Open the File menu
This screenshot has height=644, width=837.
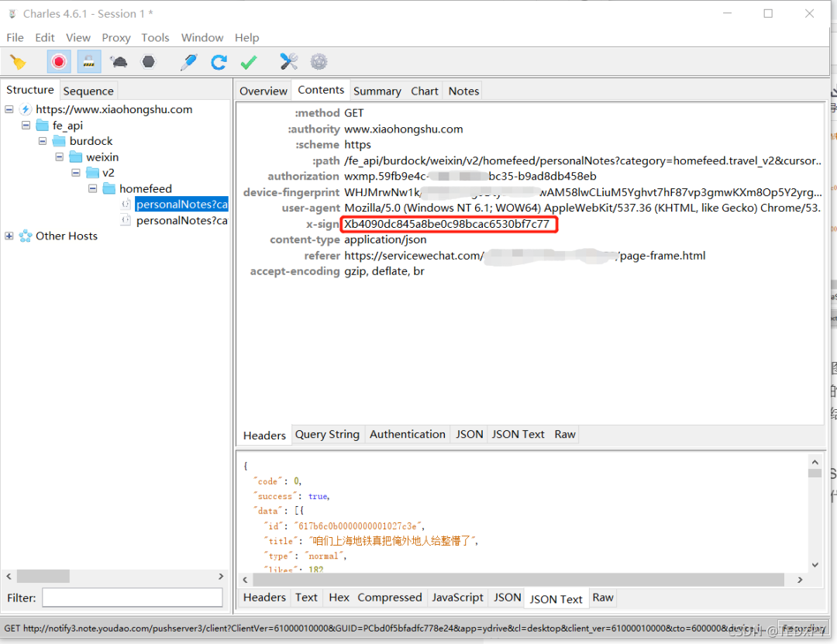(15, 37)
